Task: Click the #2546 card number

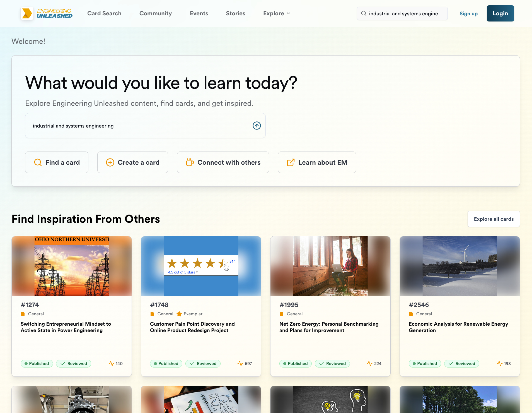Action: [419, 305]
